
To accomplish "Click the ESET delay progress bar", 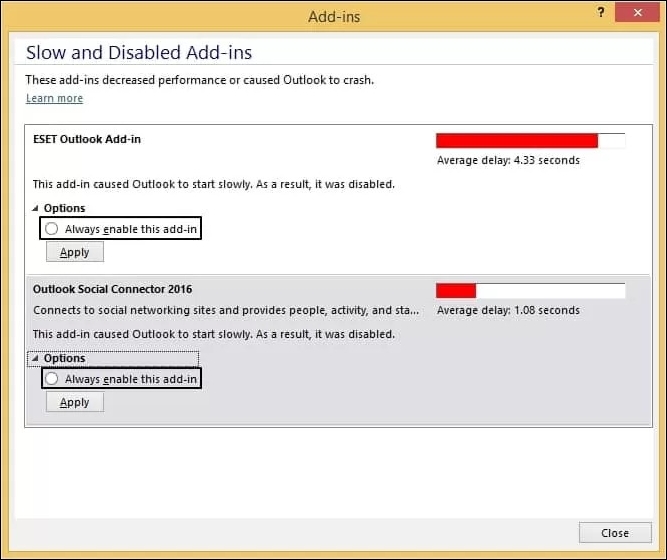I will (x=530, y=140).
